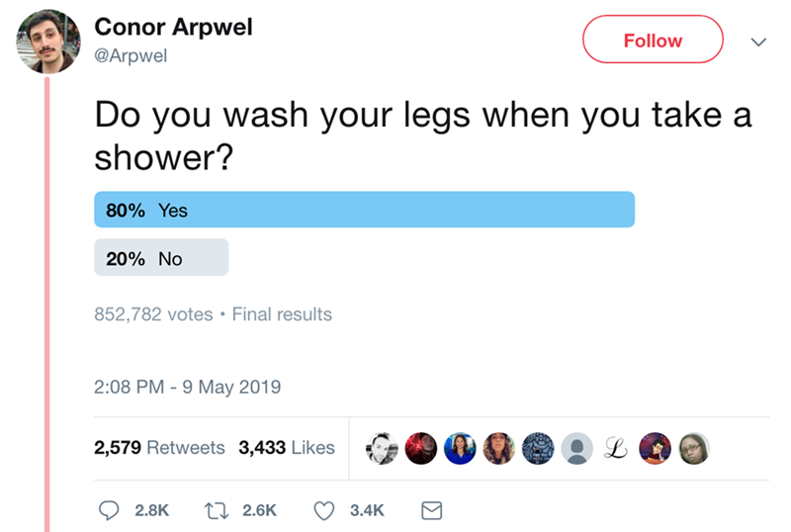Send tweet via direct message envelope icon
791x532 pixels.
pos(431,510)
